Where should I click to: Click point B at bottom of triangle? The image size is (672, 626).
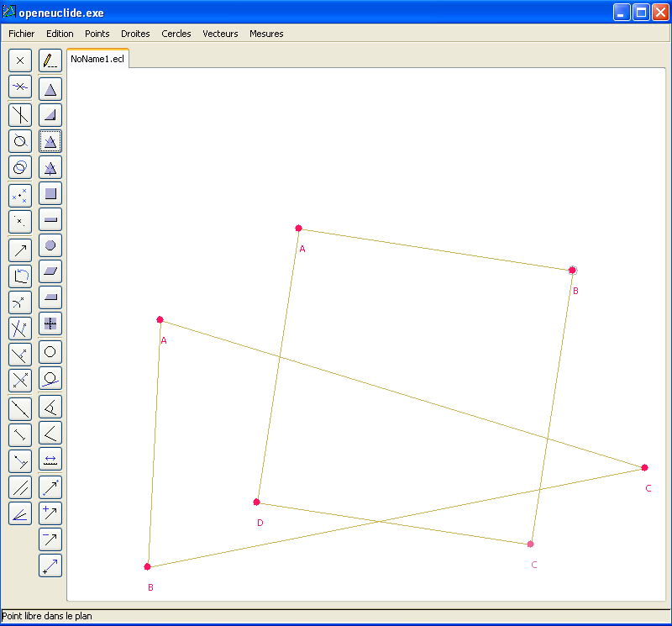[x=148, y=567]
